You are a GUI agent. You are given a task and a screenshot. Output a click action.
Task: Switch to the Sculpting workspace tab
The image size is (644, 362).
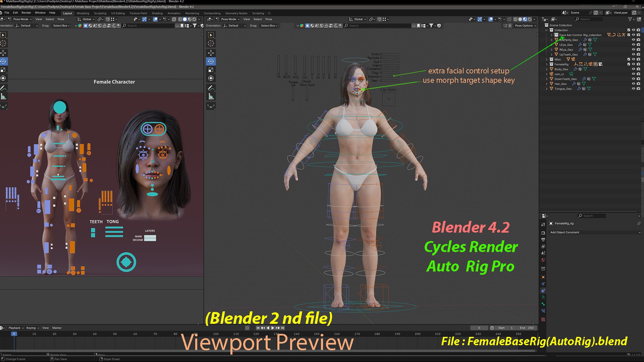click(x=100, y=13)
